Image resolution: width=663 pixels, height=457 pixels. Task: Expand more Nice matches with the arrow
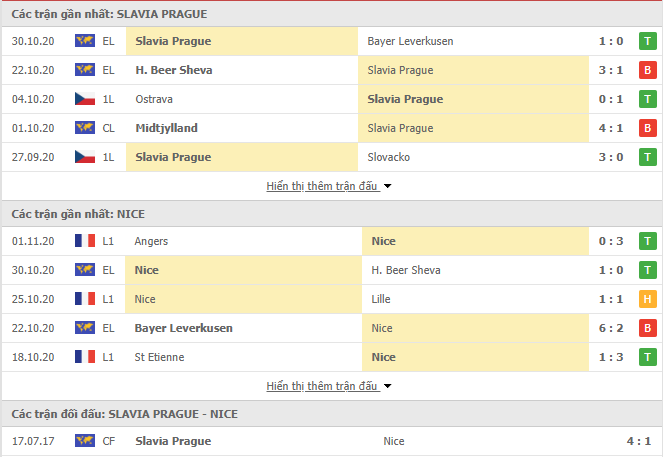point(387,386)
